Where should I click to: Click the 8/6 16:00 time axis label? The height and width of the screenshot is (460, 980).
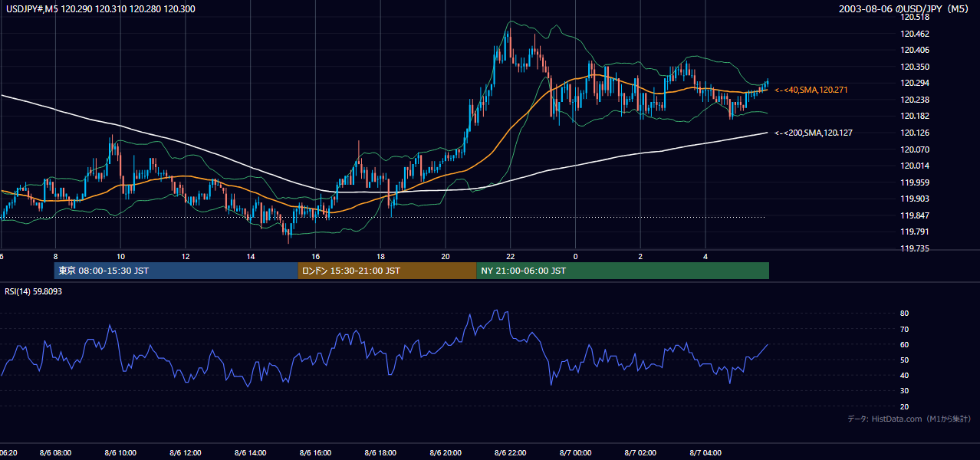316,453
